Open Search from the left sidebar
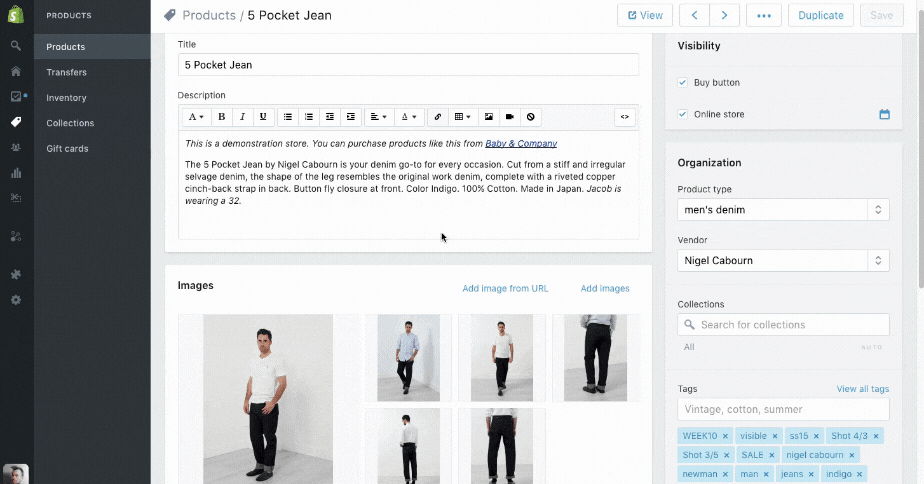The width and height of the screenshot is (924, 484). point(16,46)
